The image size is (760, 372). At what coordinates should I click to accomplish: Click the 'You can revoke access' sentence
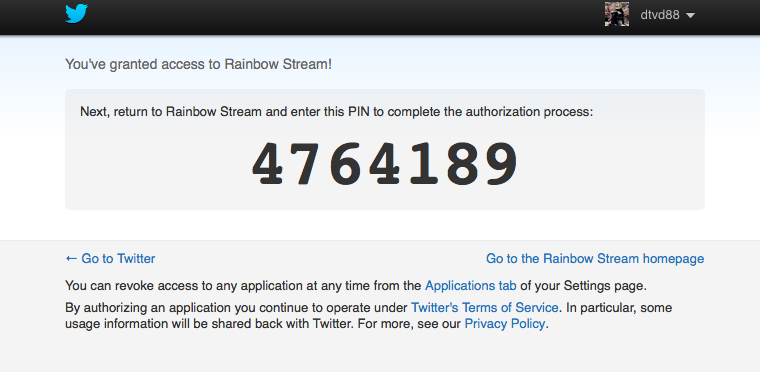356,286
